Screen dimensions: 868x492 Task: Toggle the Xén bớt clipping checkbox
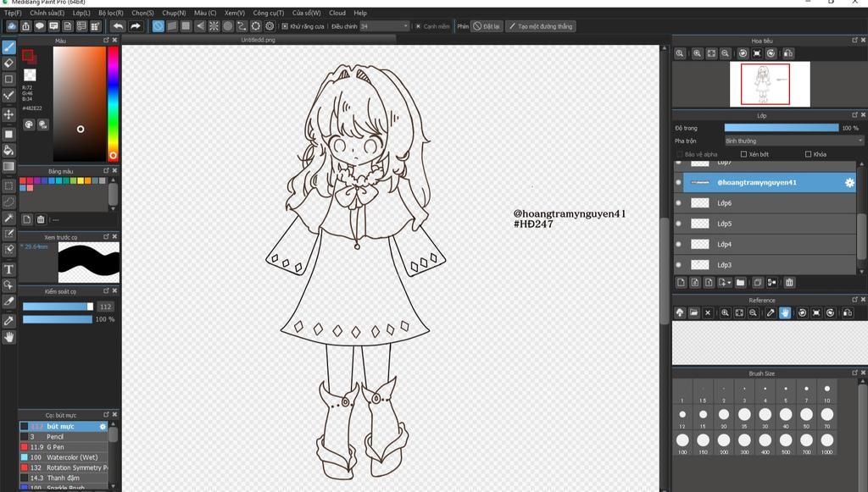click(744, 154)
